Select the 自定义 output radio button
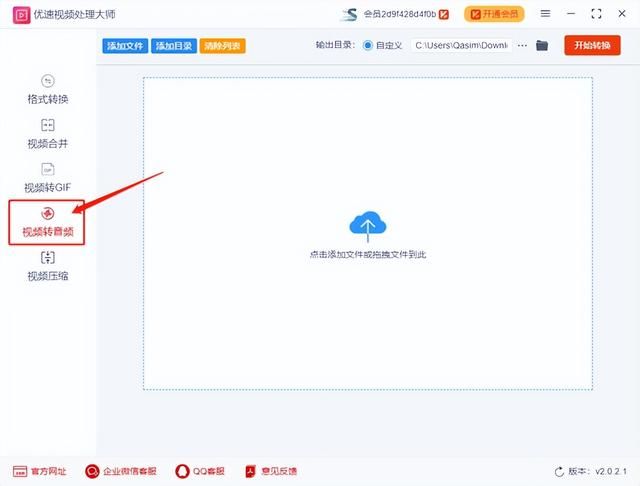Image resolution: width=640 pixels, height=486 pixels. [x=368, y=45]
